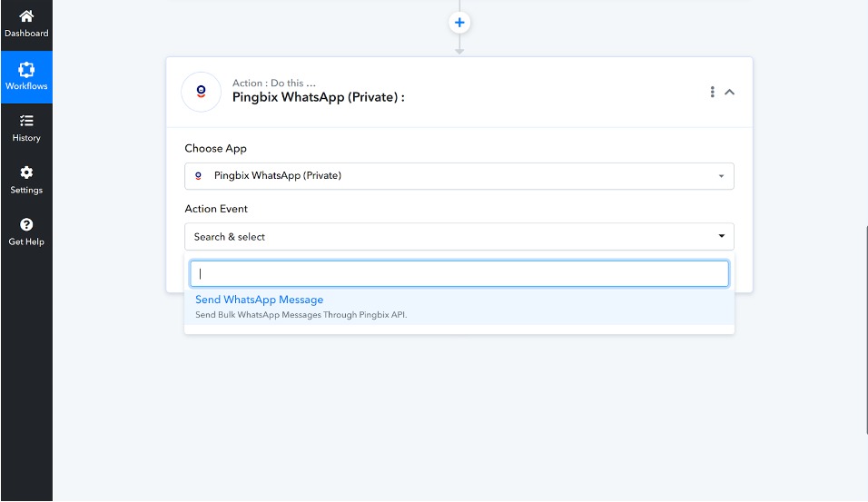The image size is (868, 502).
Task: Click the Action Event label
Action: [x=216, y=209]
